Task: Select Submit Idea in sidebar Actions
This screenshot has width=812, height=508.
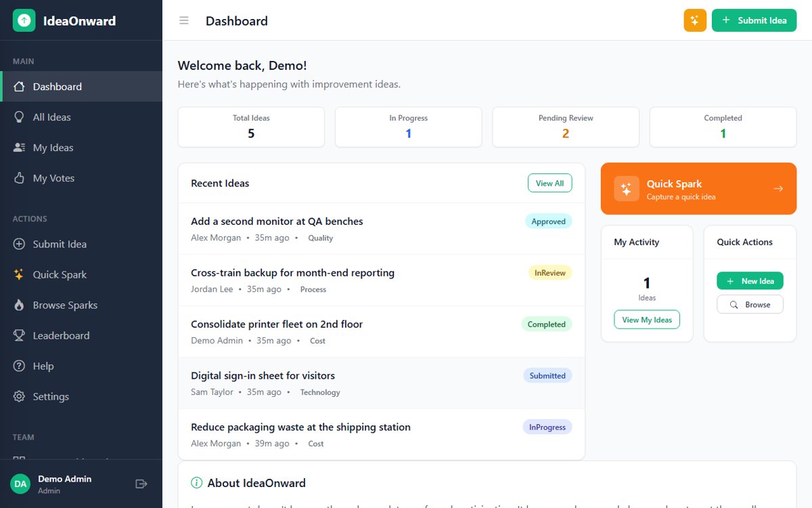Action: [81, 244]
